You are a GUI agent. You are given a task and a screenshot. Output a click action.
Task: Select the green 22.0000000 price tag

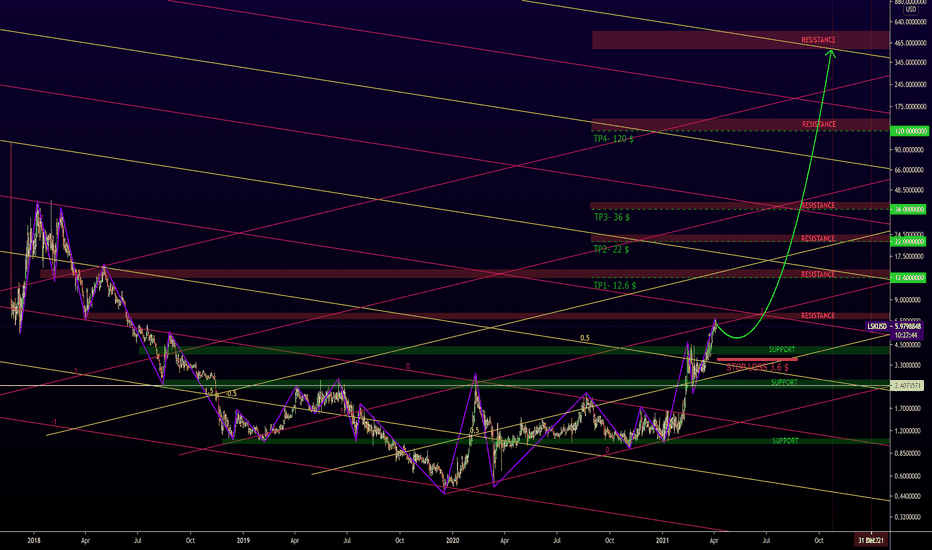click(x=909, y=241)
